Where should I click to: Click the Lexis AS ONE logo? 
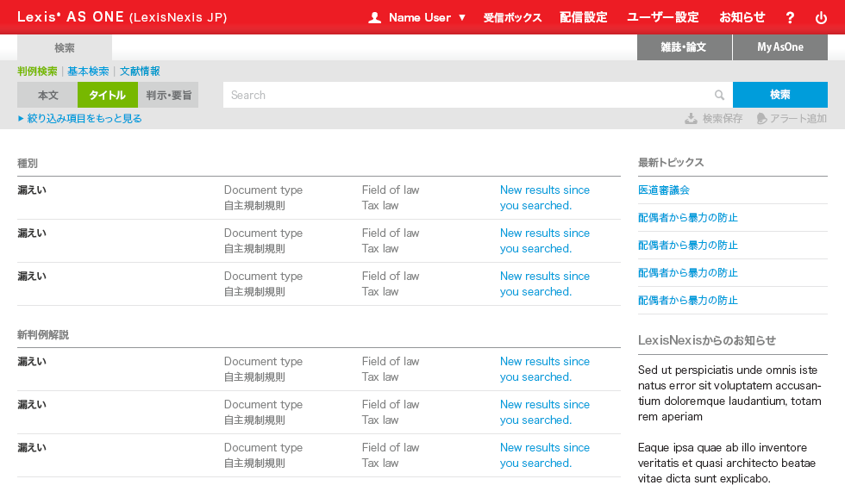122,17
